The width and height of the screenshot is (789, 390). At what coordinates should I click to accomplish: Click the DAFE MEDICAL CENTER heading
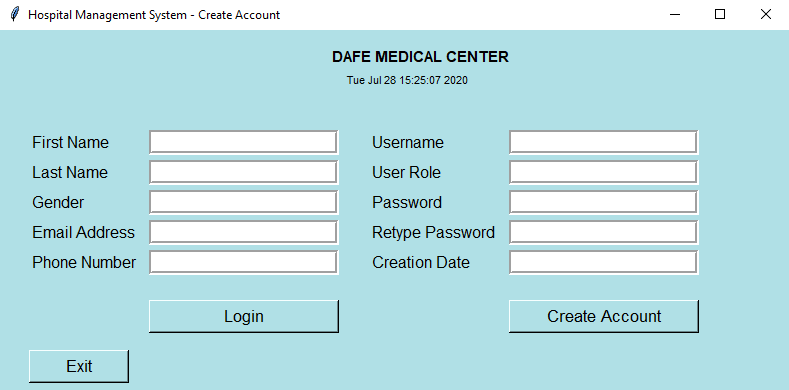(420, 57)
